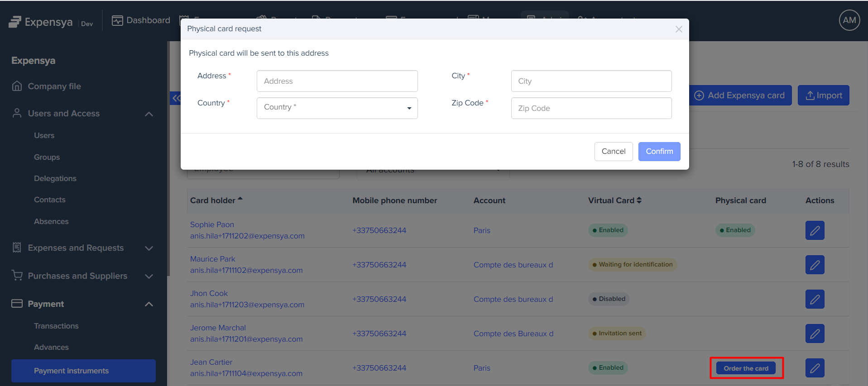868x386 pixels.
Task: Click the edit pencil for Sophie Paon
Action: click(x=814, y=230)
